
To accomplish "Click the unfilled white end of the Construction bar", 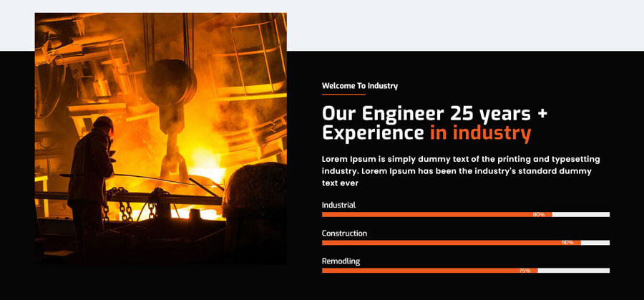I will (595, 243).
